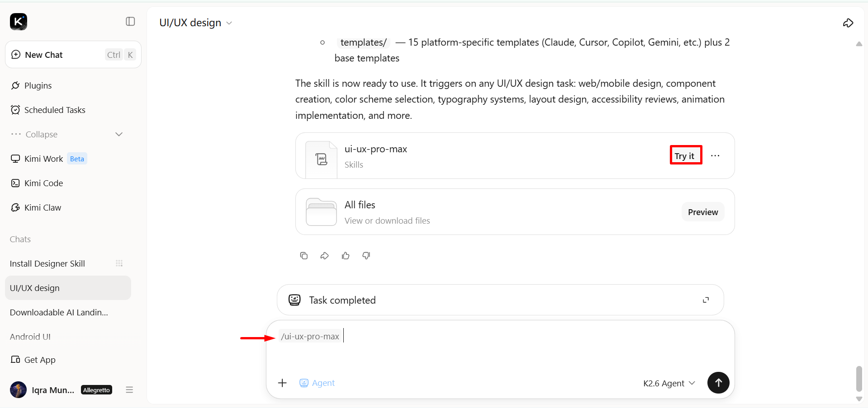Collapse the sidebar menu section
The height and width of the screenshot is (408, 868).
[67, 134]
